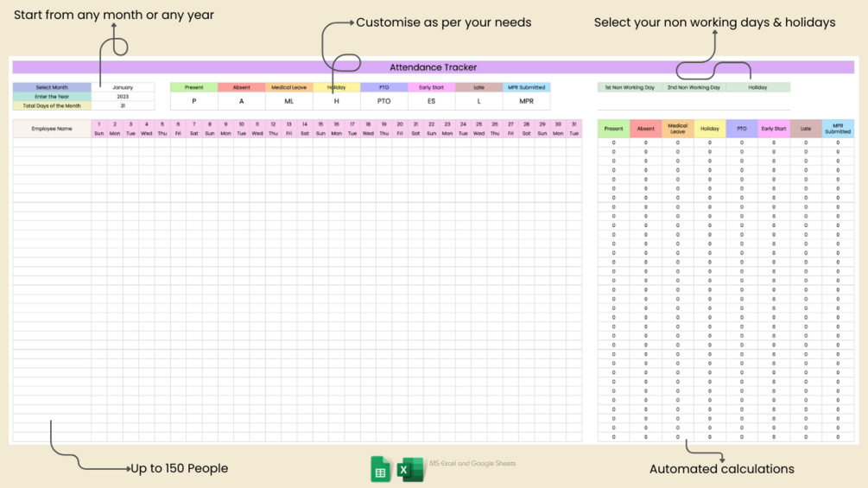This screenshot has height=488, width=868.
Task: Select the 'Select Month' label cell
Action: click(52, 87)
